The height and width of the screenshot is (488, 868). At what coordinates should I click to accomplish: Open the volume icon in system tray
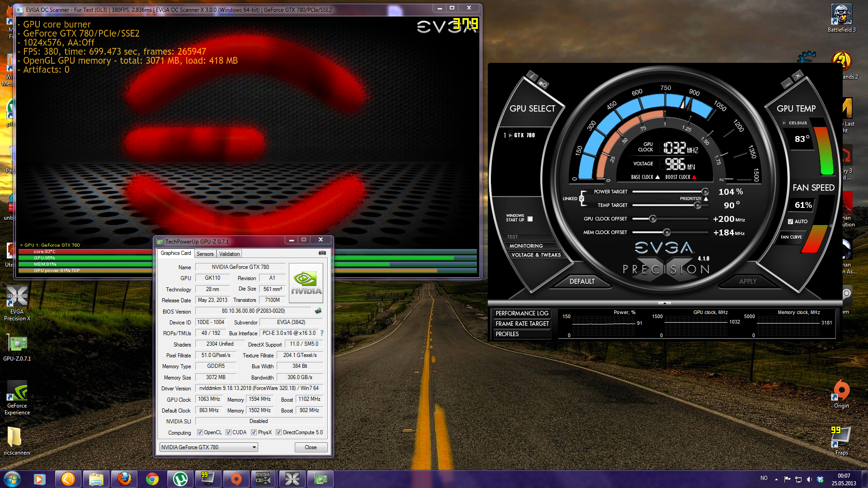pyautogui.click(x=809, y=479)
